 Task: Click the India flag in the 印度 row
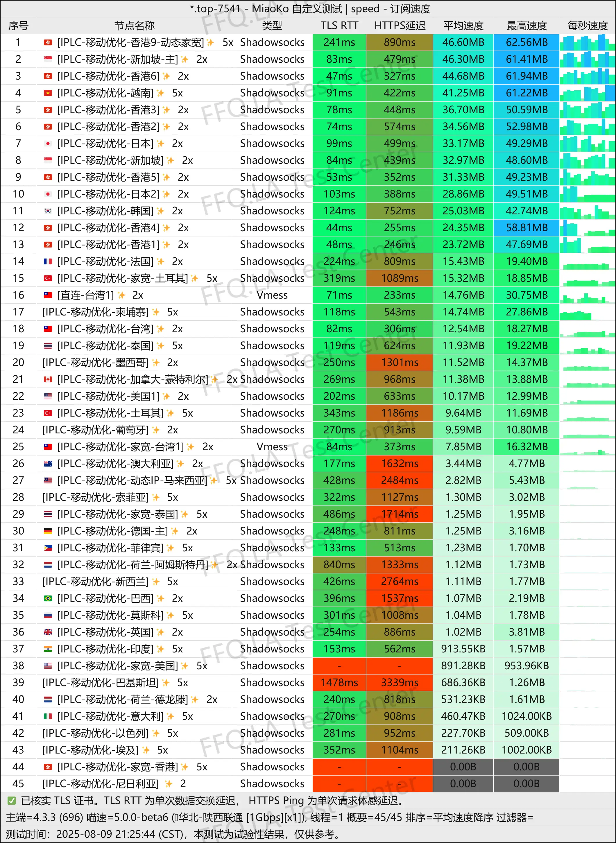(48, 649)
